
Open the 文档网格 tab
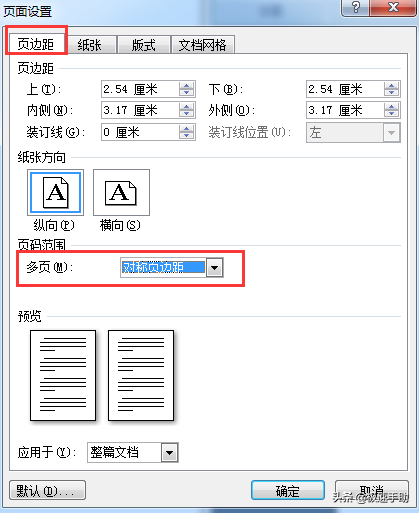[x=203, y=45]
